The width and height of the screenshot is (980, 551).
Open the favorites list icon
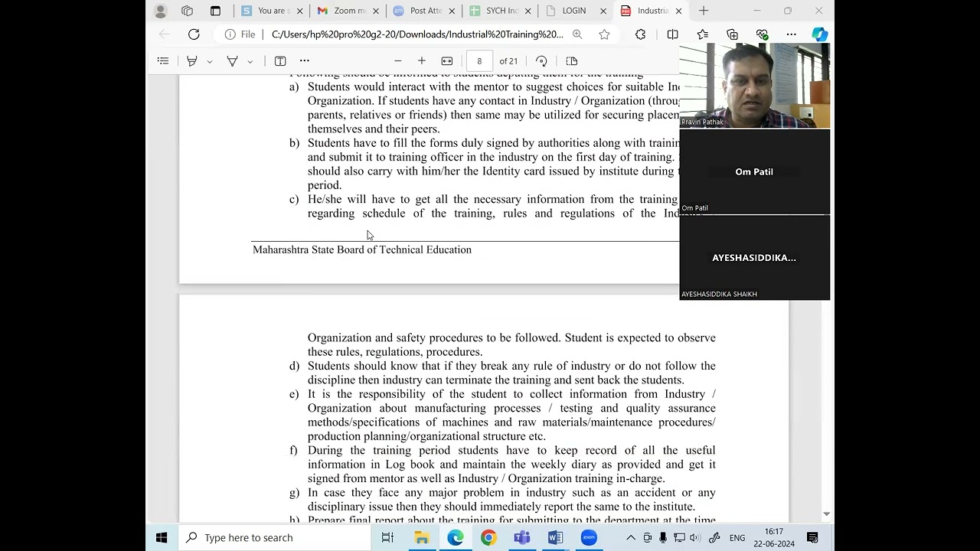[x=703, y=34]
